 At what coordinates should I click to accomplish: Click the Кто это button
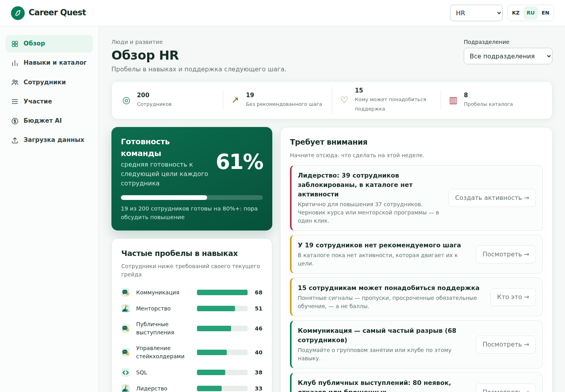513,297
